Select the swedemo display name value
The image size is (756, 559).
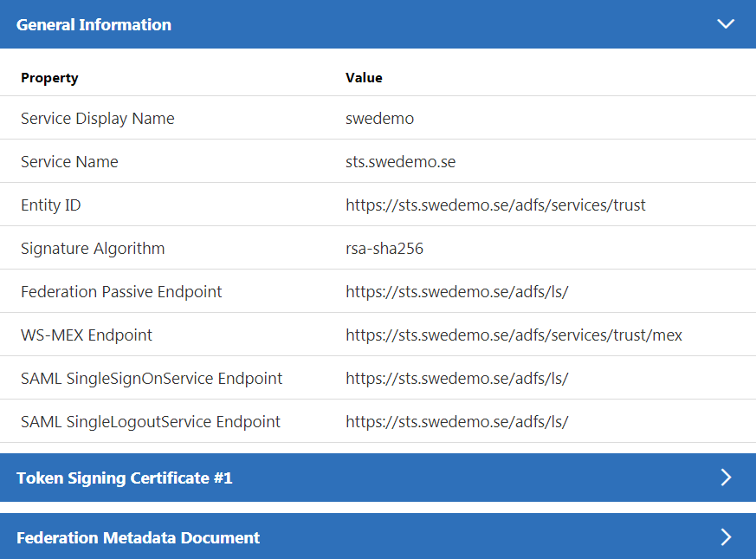(x=379, y=119)
